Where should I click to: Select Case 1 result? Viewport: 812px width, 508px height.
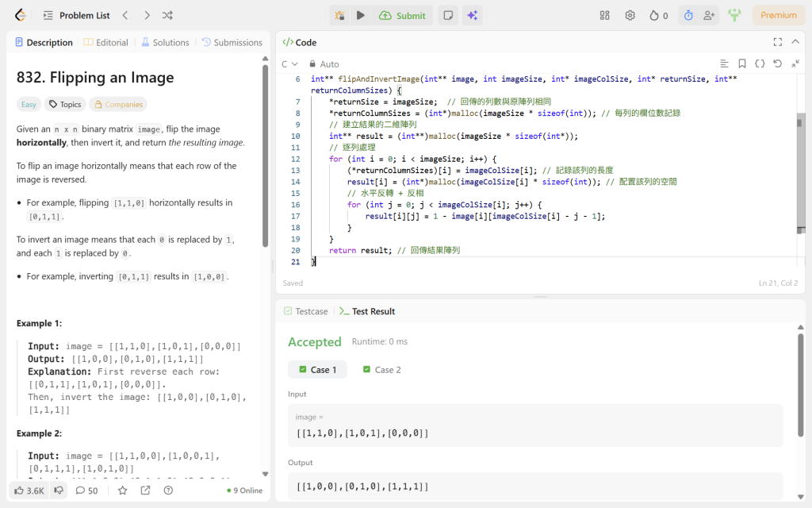pyautogui.click(x=317, y=370)
